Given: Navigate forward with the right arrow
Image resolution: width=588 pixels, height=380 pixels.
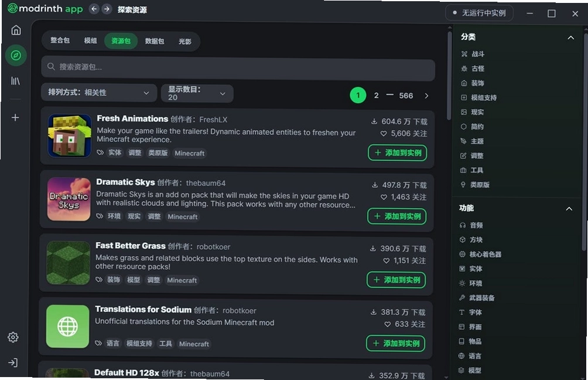Looking at the screenshot, I should pos(107,9).
